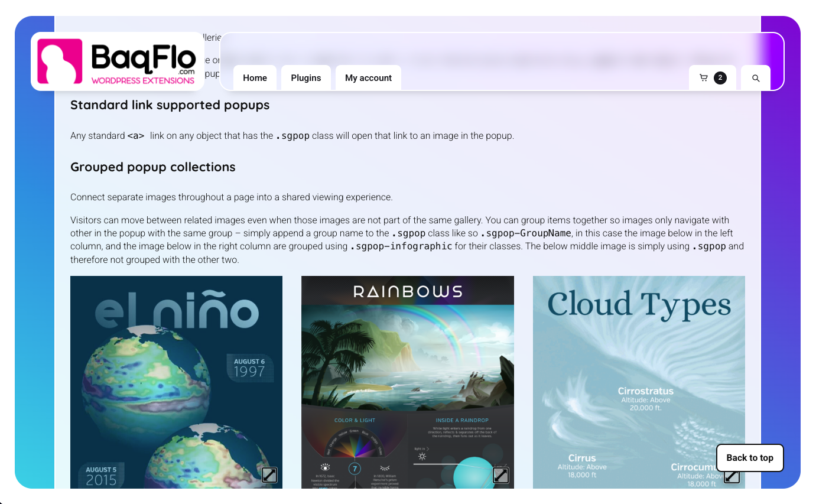Screen dimensions: 816x504
Task: Click the Standard link supported popups heading
Action: coord(170,105)
